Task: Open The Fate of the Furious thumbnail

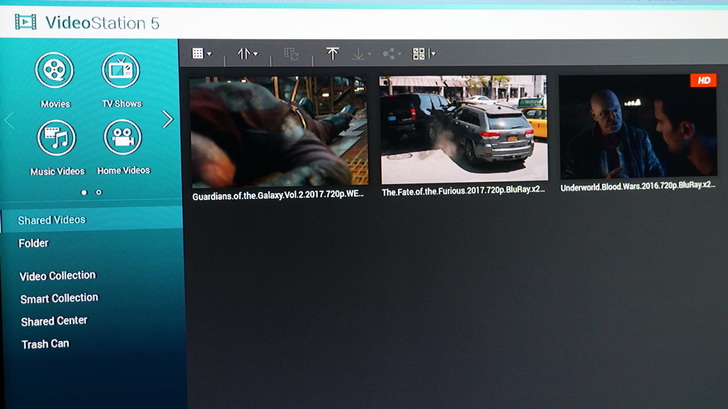Action: coord(463,128)
